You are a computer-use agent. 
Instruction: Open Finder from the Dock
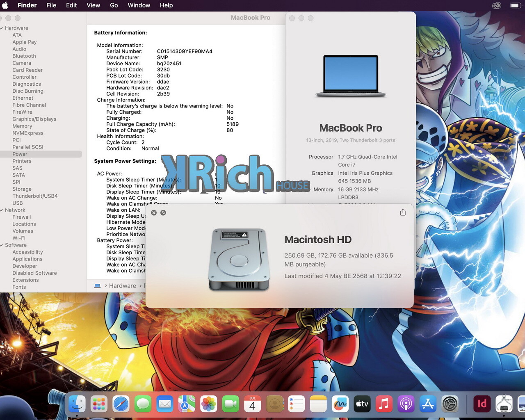point(77,404)
